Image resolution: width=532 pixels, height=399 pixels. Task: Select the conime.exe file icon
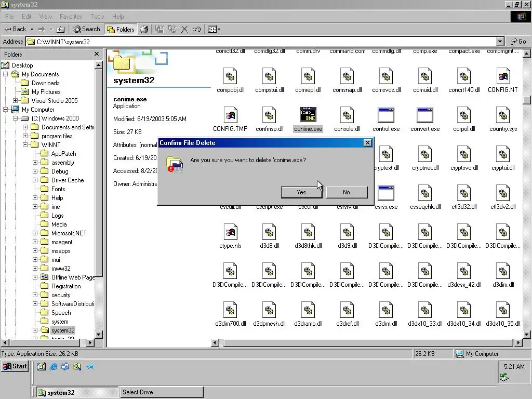pos(308,114)
